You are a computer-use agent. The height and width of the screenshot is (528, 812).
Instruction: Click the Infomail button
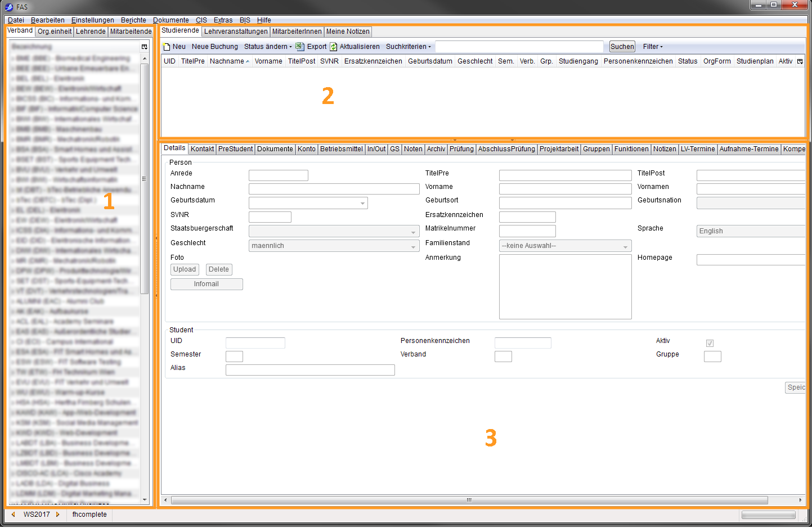pos(207,284)
